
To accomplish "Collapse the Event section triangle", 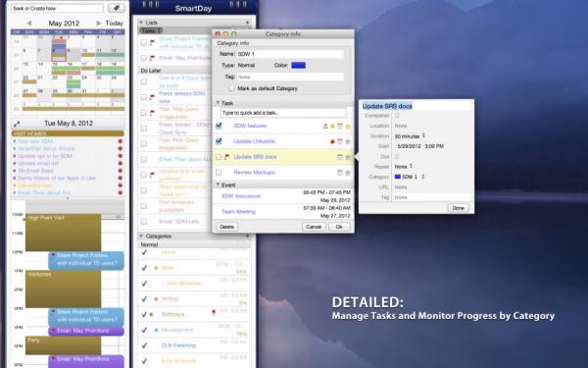I will pyautogui.click(x=218, y=184).
